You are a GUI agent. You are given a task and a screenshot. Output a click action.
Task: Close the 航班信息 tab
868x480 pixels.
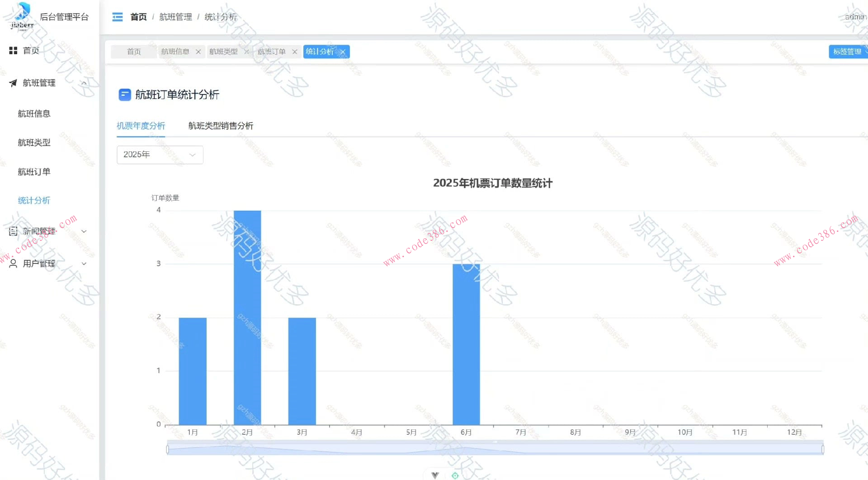point(198,52)
